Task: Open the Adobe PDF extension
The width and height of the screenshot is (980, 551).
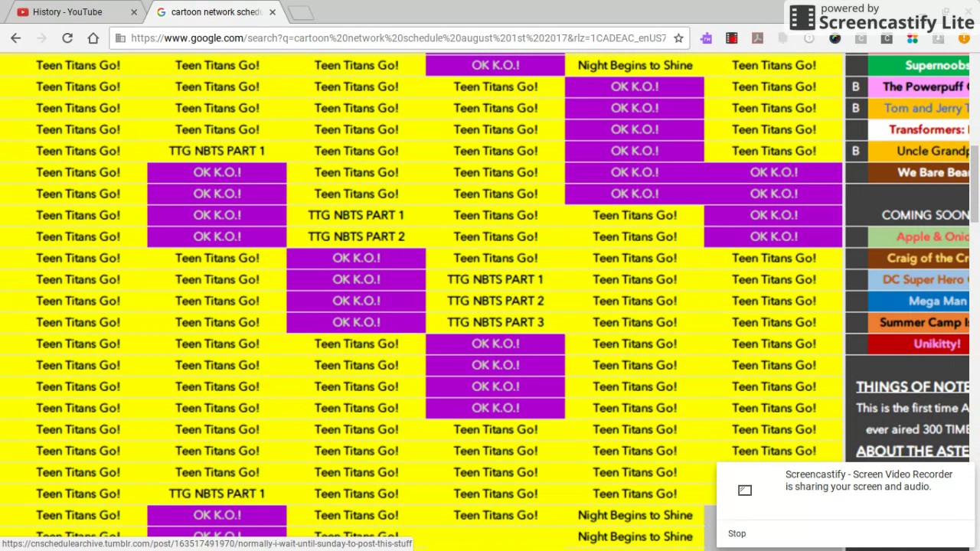Action: click(x=757, y=38)
